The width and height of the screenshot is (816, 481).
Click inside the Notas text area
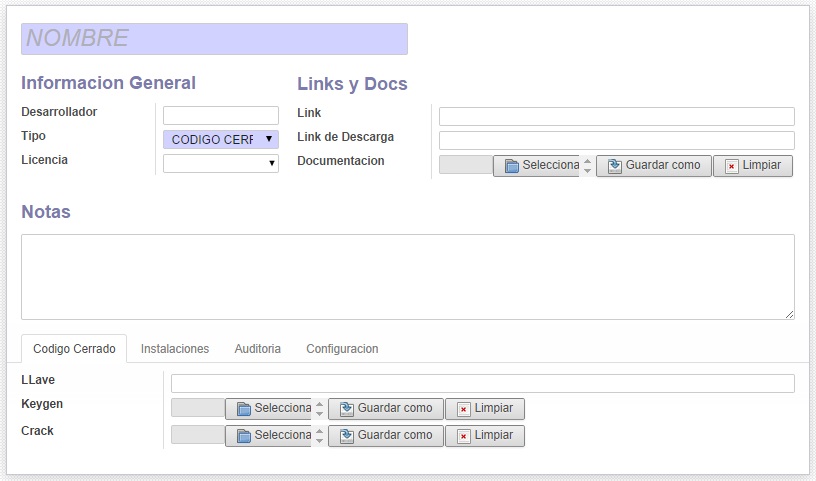pos(407,277)
